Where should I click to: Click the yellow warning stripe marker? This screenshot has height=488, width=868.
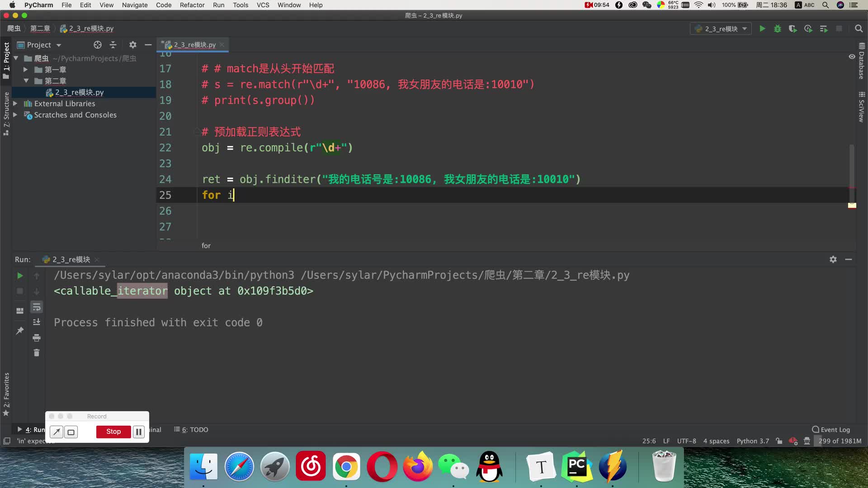point(852,206)
